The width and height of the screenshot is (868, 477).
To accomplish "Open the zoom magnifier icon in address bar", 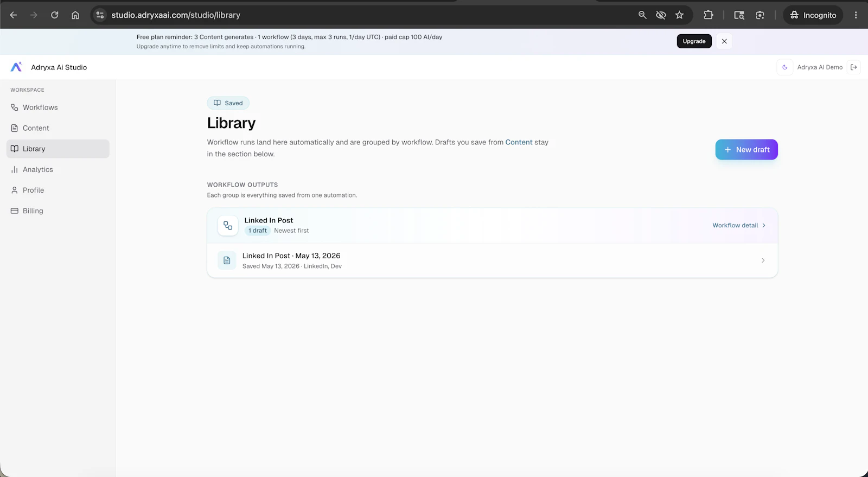I will [642, 15].
